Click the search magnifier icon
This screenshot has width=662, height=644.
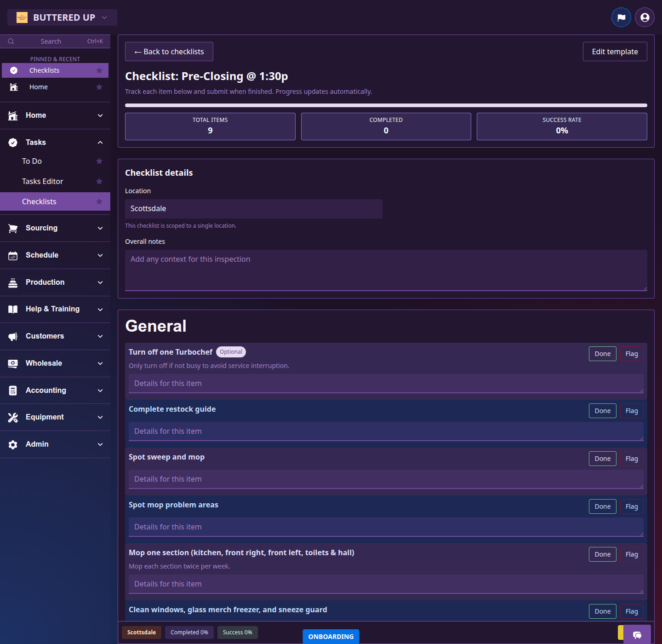(11, 41)
